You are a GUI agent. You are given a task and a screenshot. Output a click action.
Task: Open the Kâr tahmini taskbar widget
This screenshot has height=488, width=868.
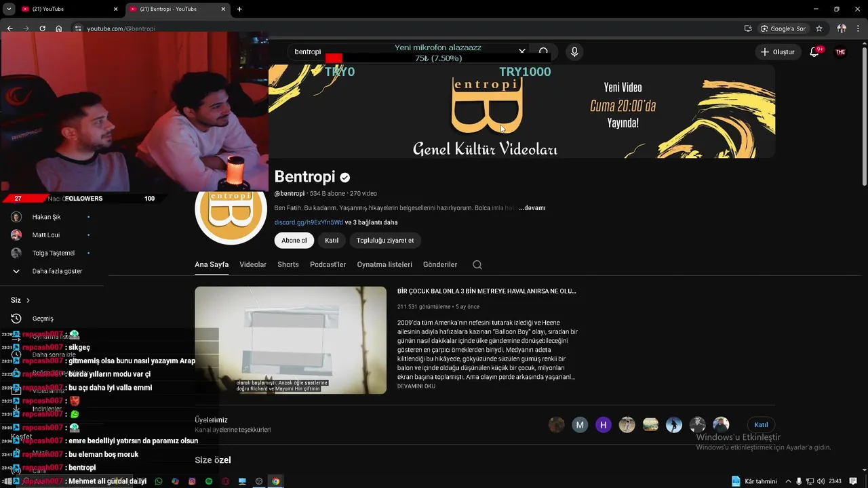click(x=754, y=481)
